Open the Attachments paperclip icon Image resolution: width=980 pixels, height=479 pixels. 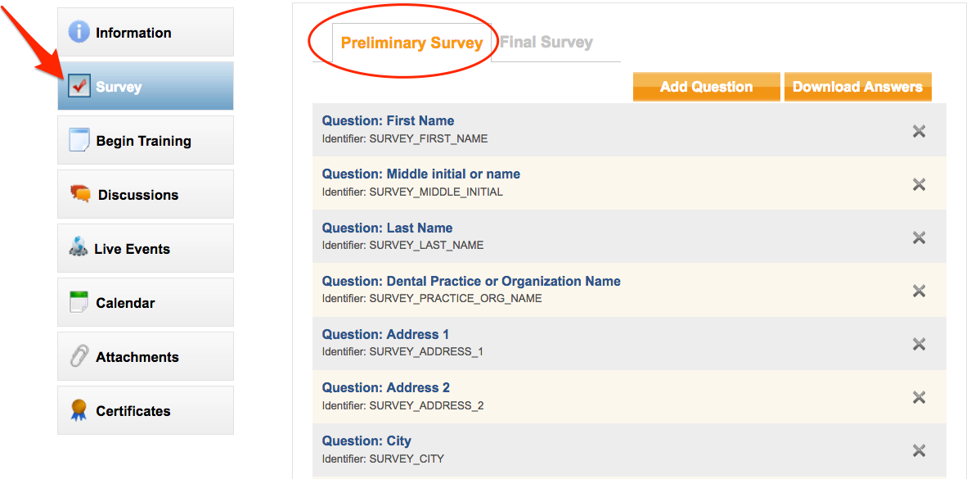(x=79, y=356)
